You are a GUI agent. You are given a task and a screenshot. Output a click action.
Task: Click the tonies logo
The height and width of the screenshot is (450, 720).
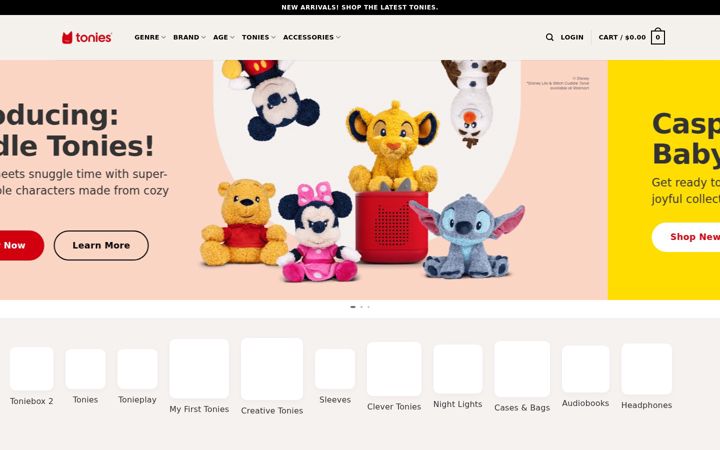[87, 38]
